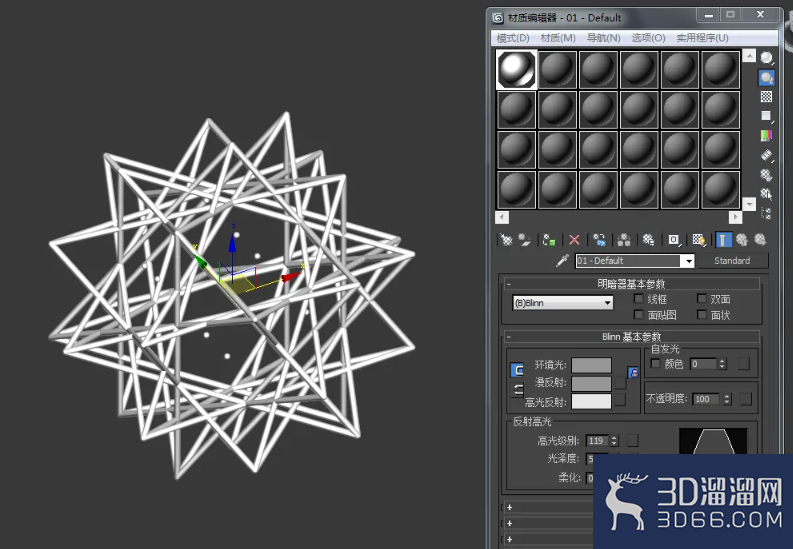Toggle Show Shaded Material in Viewport icon
The image size is (793, 549).
[699, 240]
